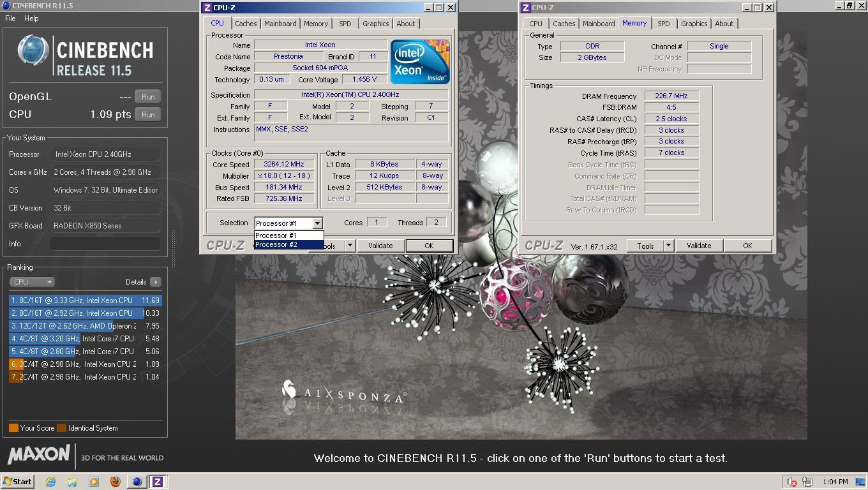Choose Processor #1 from the dropdown list
Screen dimensions: 868x490
[x=288, y=235]
